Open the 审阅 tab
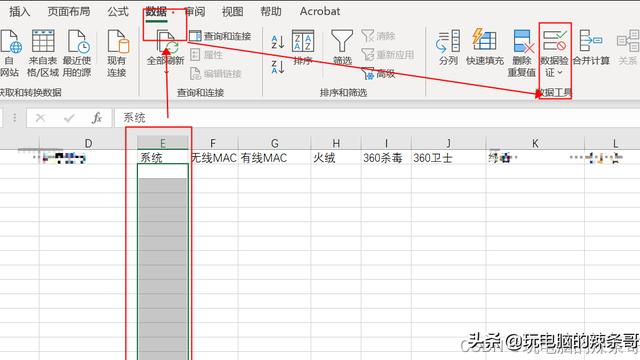Viewport: 640px width, 360px height. [x=195, y=11]
